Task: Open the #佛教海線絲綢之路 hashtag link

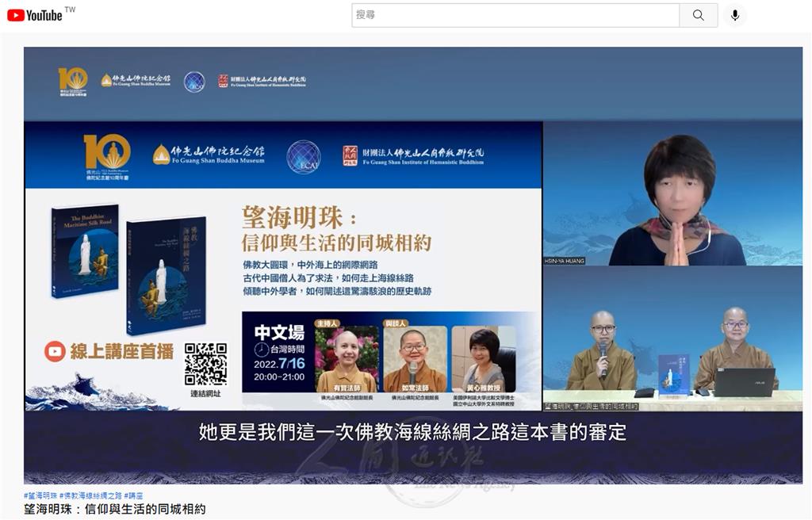Action: point(90,495)
